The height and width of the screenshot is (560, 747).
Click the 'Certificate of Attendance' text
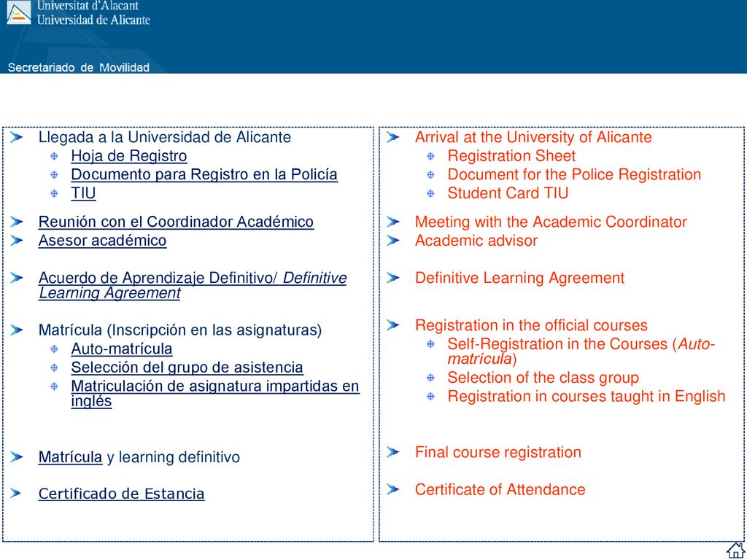coord(500,489)
